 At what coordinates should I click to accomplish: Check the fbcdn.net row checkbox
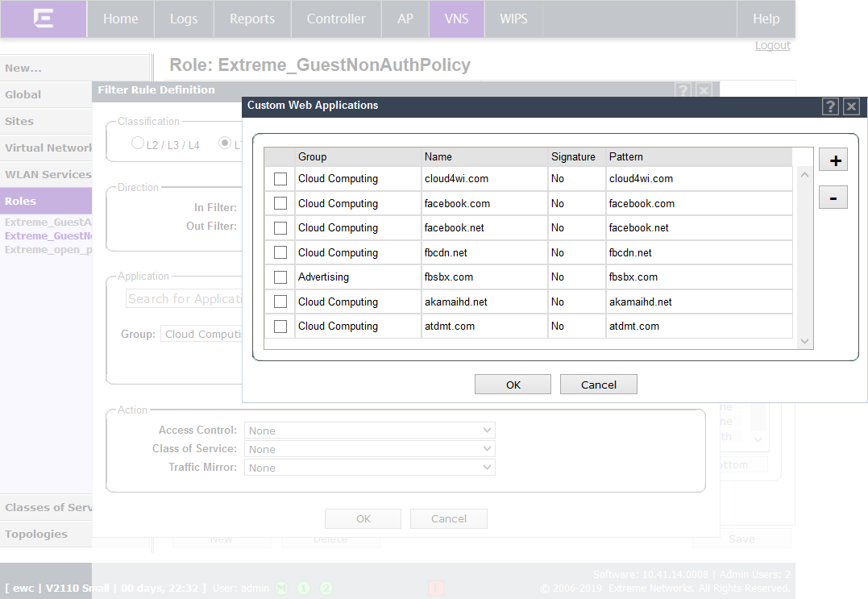pyautogui.click(x=280, y=252)
